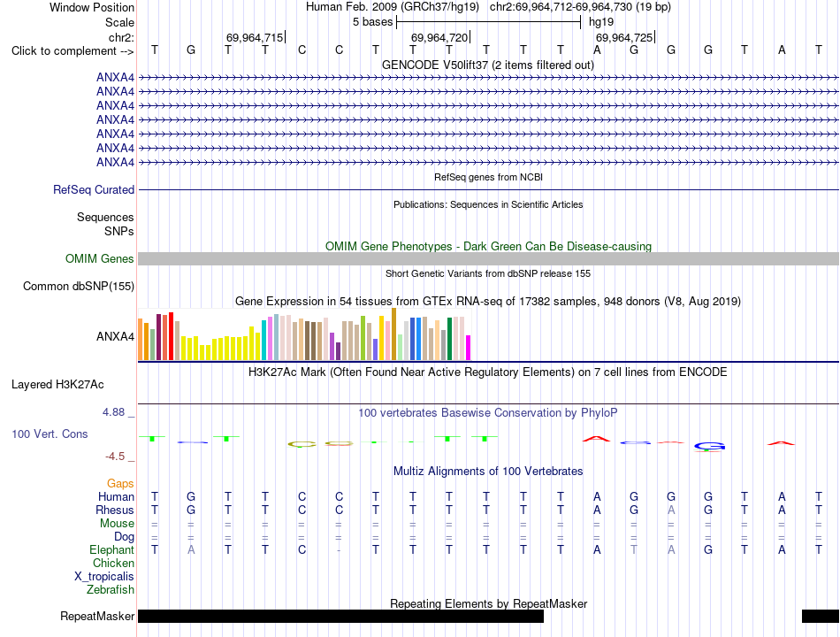Click the Dog alignment row label
The height and width of the screenshot is (637, 840).
tap(124, 537)
